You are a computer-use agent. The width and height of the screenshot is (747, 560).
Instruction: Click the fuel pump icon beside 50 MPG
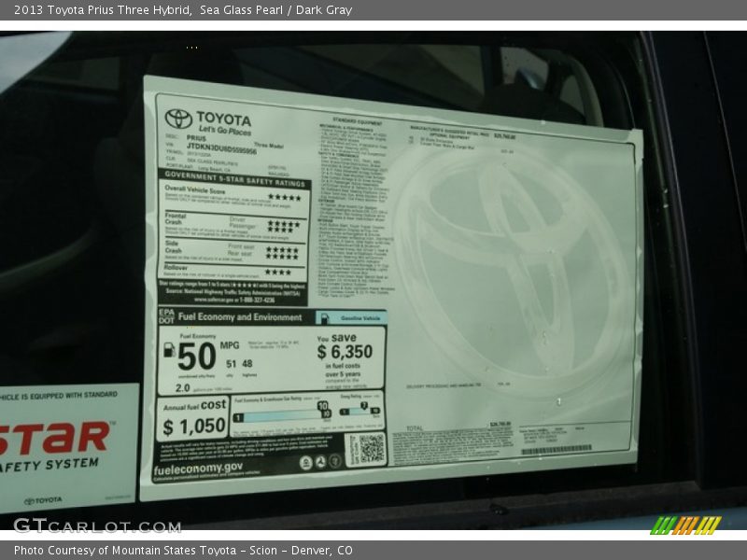tap(169, 350)
